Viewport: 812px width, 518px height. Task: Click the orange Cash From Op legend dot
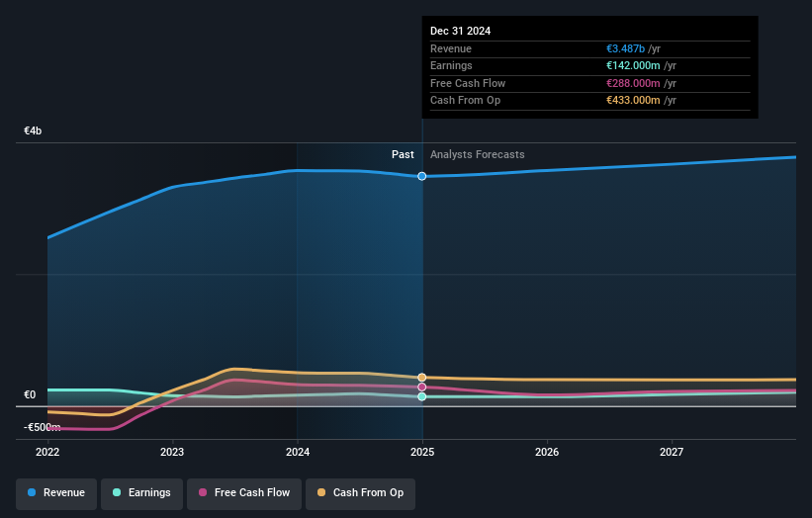coord(321,492)
